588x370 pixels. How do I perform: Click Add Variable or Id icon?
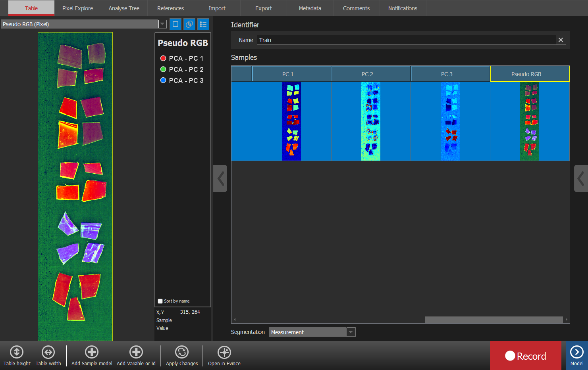point(136,352)
